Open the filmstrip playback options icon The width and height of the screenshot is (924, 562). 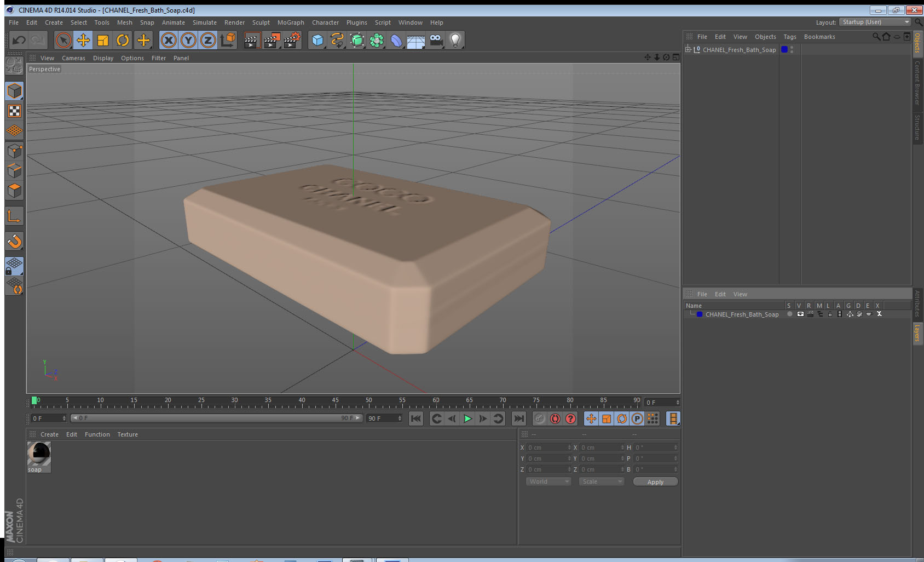click(x=673, y=418)
